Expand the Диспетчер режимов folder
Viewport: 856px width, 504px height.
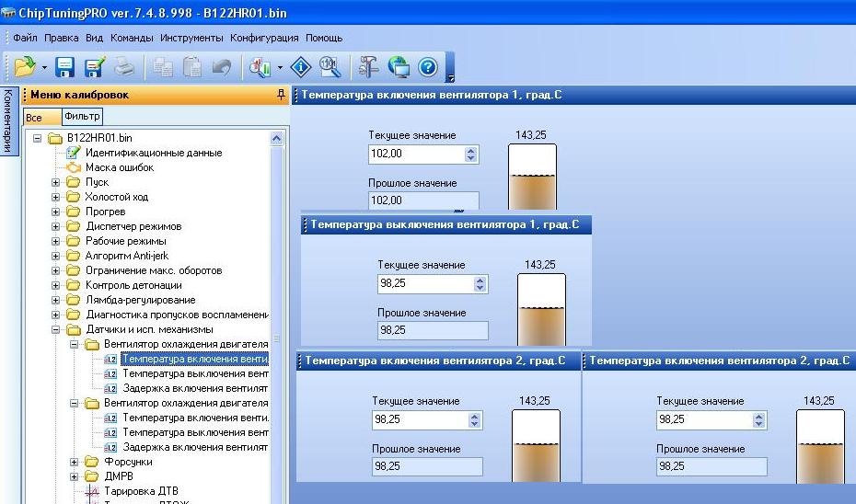point(55,226)
